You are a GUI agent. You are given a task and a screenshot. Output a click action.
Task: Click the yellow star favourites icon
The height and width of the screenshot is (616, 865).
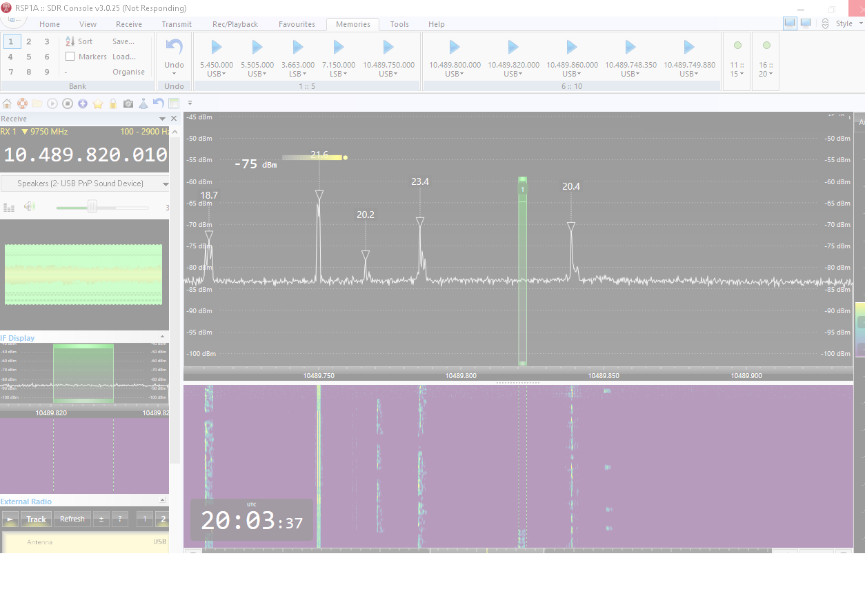click(98, 103)
